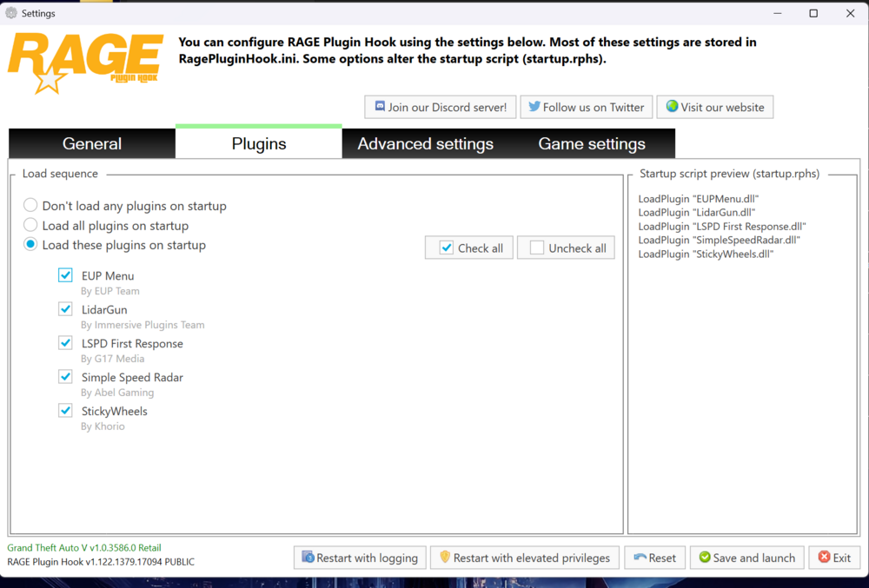The image size is (869, 588).
Task: Uncheck the StickyWheels plugin
Action: pos(65,410)
